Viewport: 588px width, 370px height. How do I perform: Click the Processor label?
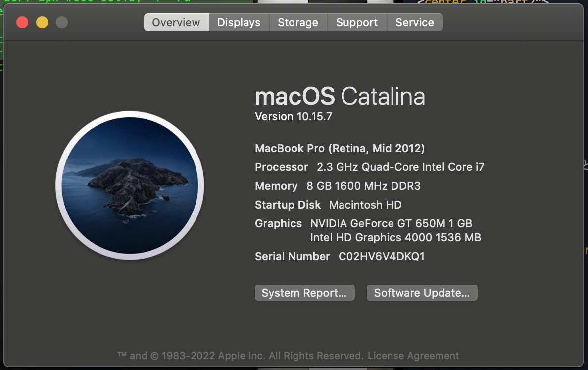tap(281, 167)
